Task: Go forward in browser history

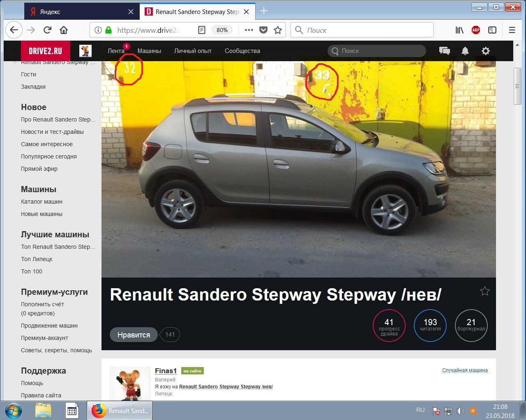Action: click(x=31, y=30)
